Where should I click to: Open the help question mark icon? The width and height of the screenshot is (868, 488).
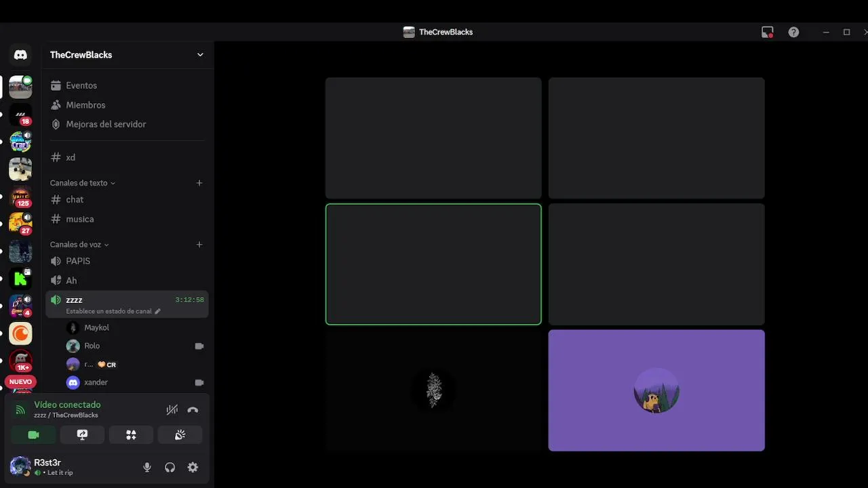(x=793, y=32)
